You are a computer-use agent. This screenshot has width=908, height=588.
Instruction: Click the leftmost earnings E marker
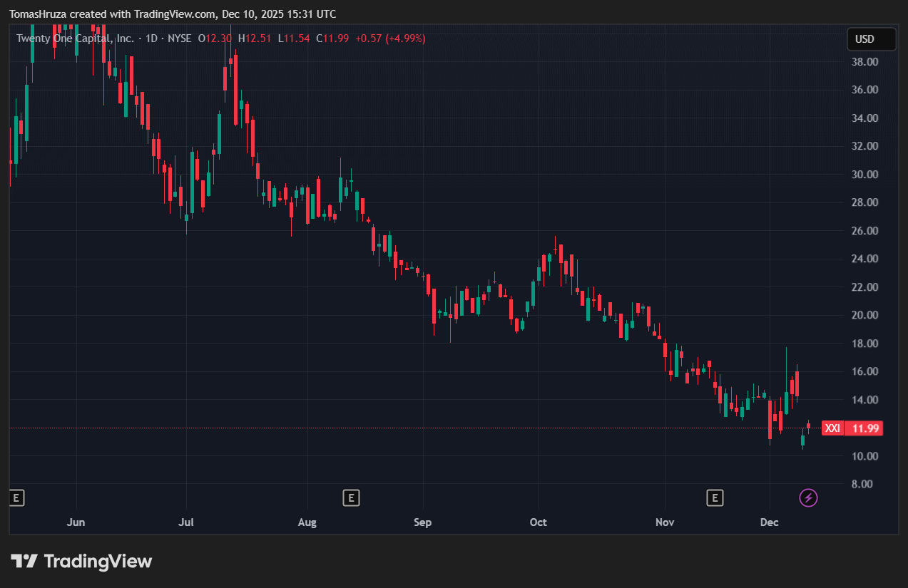[16, 497]
